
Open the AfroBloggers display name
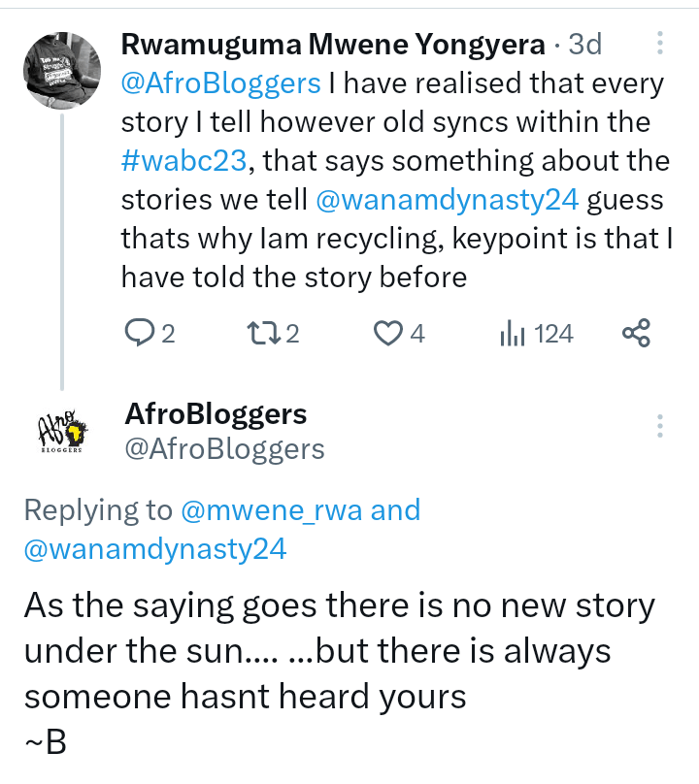click(216, 414)
